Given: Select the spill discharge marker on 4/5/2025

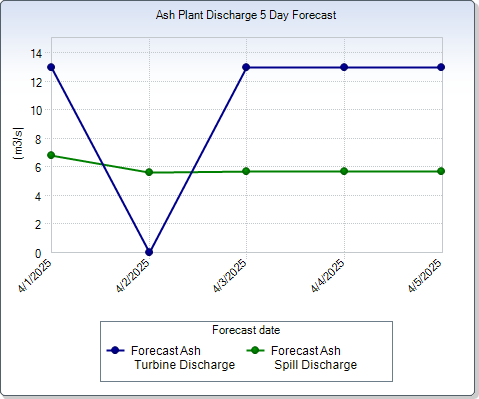Looking at the screenshot, I should click(441, 171).
